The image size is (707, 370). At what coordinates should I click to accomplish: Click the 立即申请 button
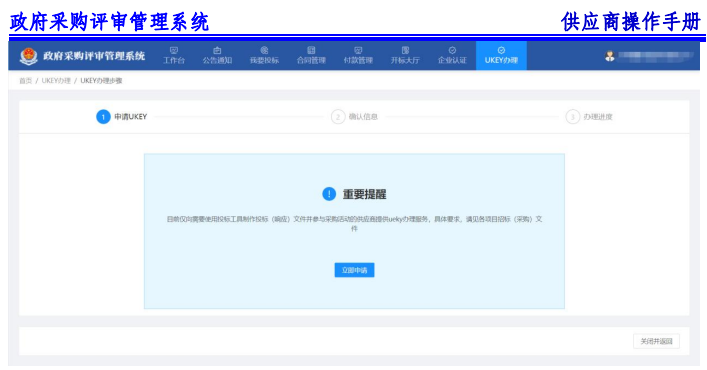click(x=354, y=270)
